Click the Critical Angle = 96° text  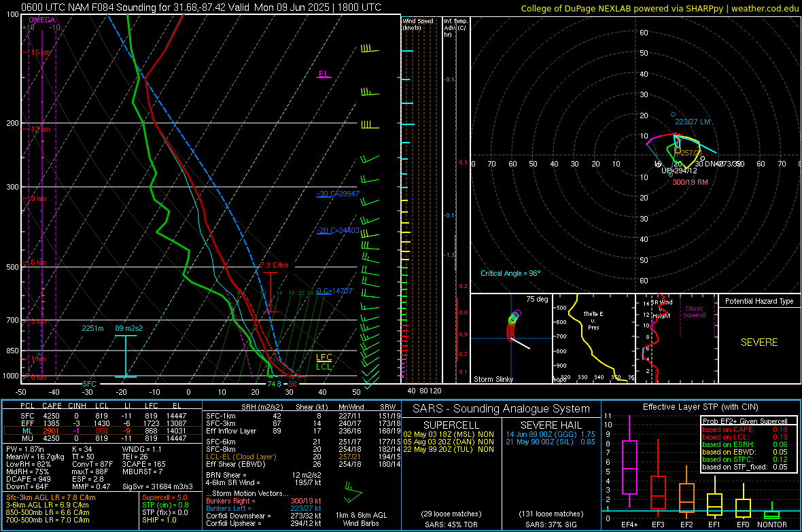click(x=510, y=273)
